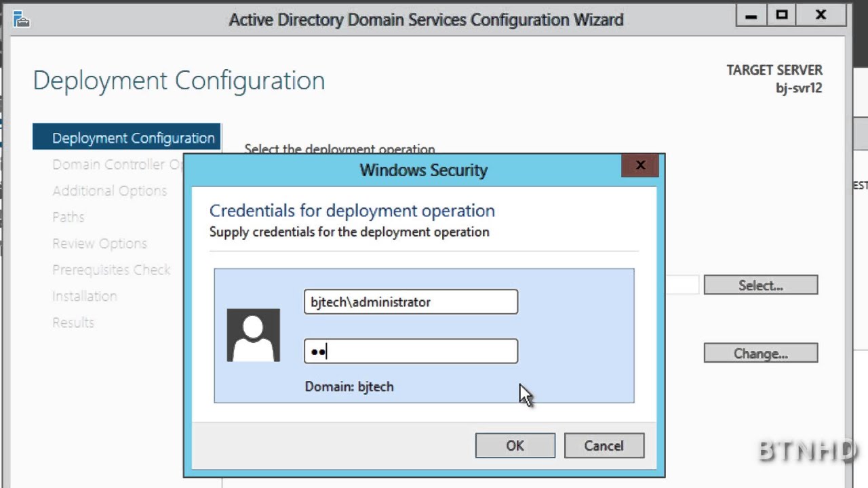Open the Review Options wizard step
Screen dimensions: 868x488
[x=100, y=243]
